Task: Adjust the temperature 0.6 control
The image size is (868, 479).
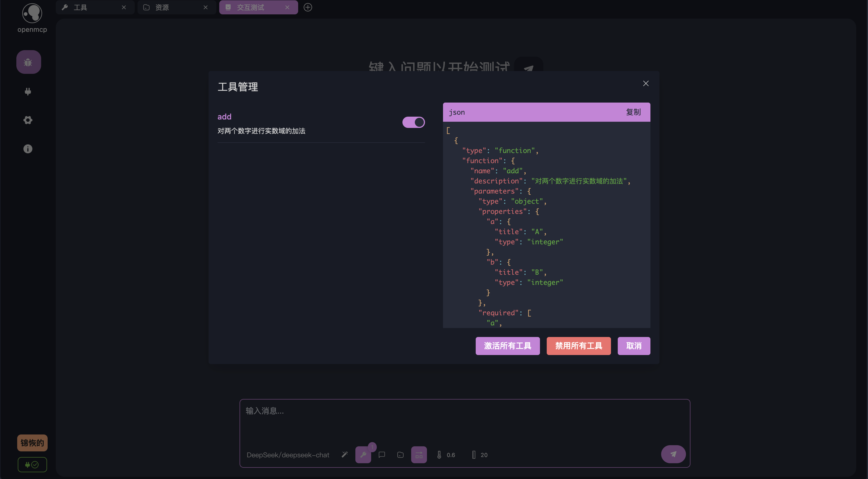Action: [446, 455]
